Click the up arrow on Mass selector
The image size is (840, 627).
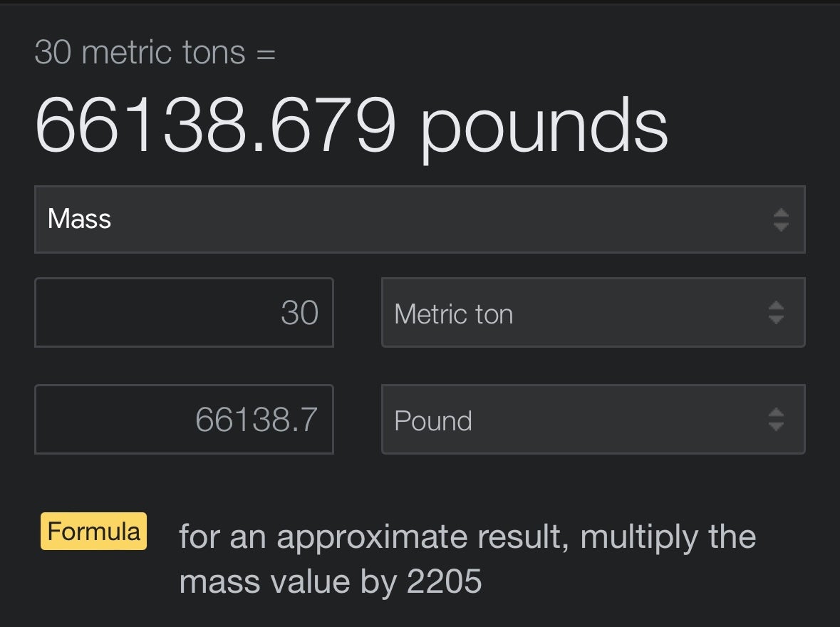click(x=781, y=213)
